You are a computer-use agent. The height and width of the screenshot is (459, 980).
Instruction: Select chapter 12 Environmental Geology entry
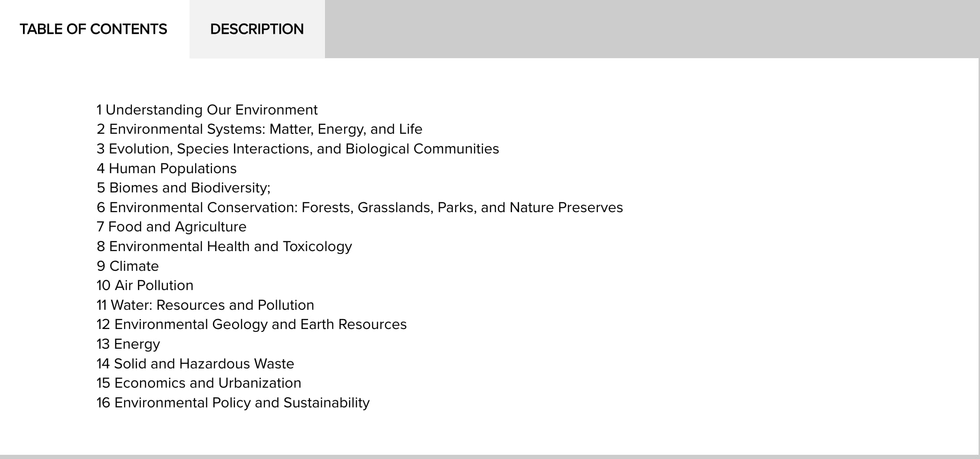coord(251,324)
